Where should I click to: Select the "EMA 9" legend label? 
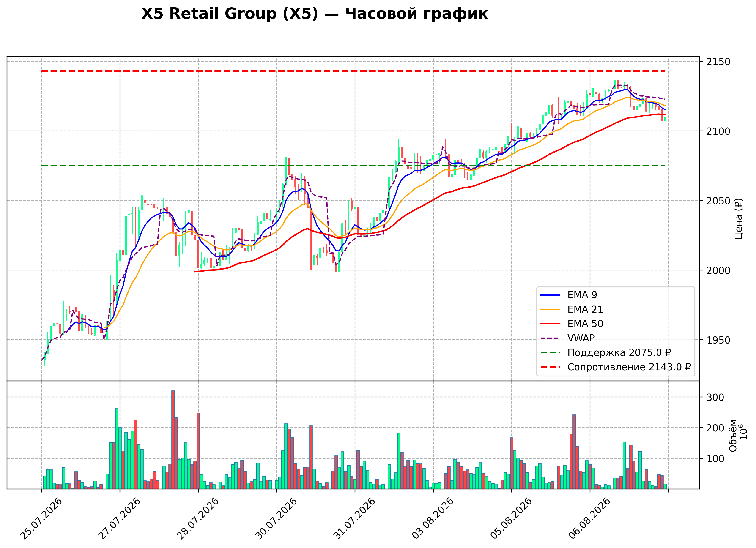click(582, 295)
